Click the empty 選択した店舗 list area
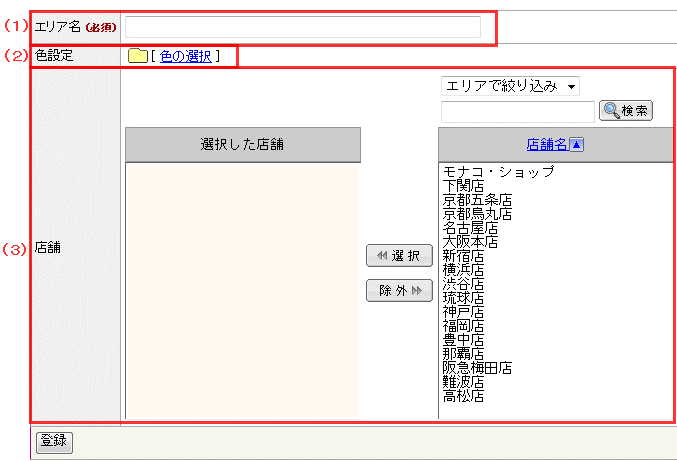Viewport: 677px width, 461px height. 242,290
